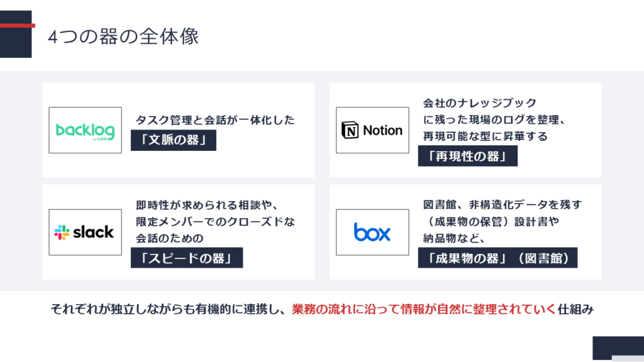Image resolution: width=644 pixels, height=362 pixels.
Task: Click the 即時性が求められる相談や text line
Action: (207, 205)
